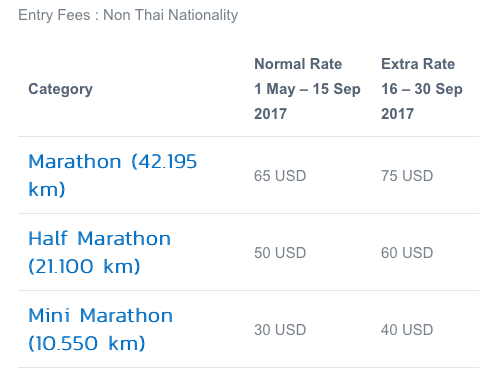This screenshot has width=485, height=385.
Task: Click the km) line of Marathon link
Action: coord(47,189)
